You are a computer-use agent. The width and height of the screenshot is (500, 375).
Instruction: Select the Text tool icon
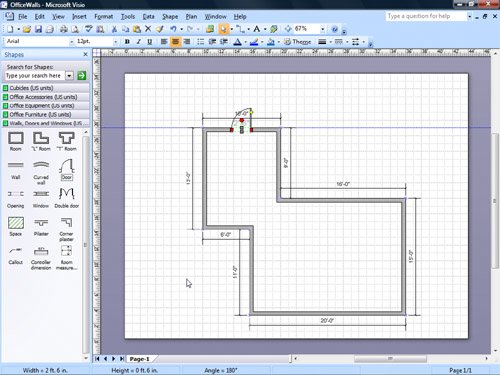pyautogui.click(x=256, y=29)
